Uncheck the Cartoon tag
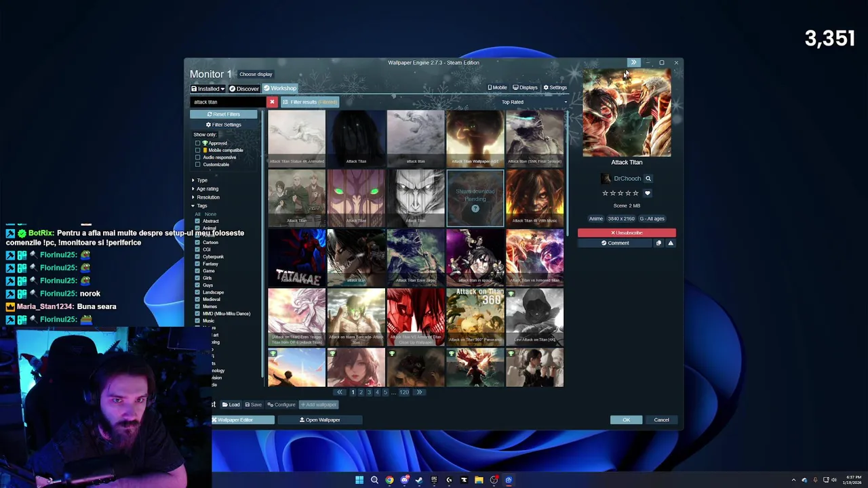868x488 pixels. tap(197, 242)
